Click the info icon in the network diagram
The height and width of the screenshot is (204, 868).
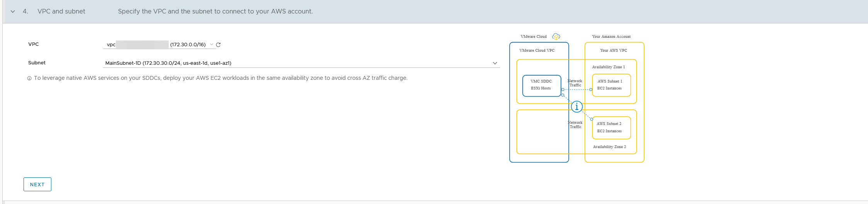click(577, 106)
